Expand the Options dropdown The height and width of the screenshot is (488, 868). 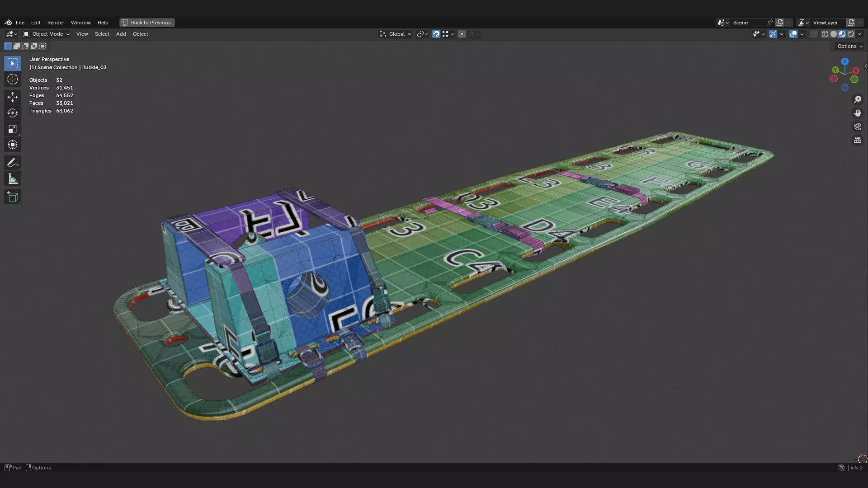(849, 46)
